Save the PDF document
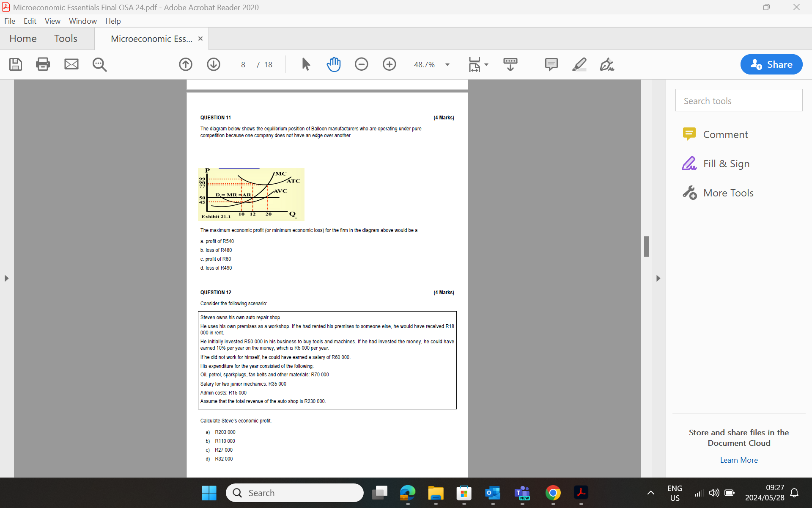 [15, 64]
